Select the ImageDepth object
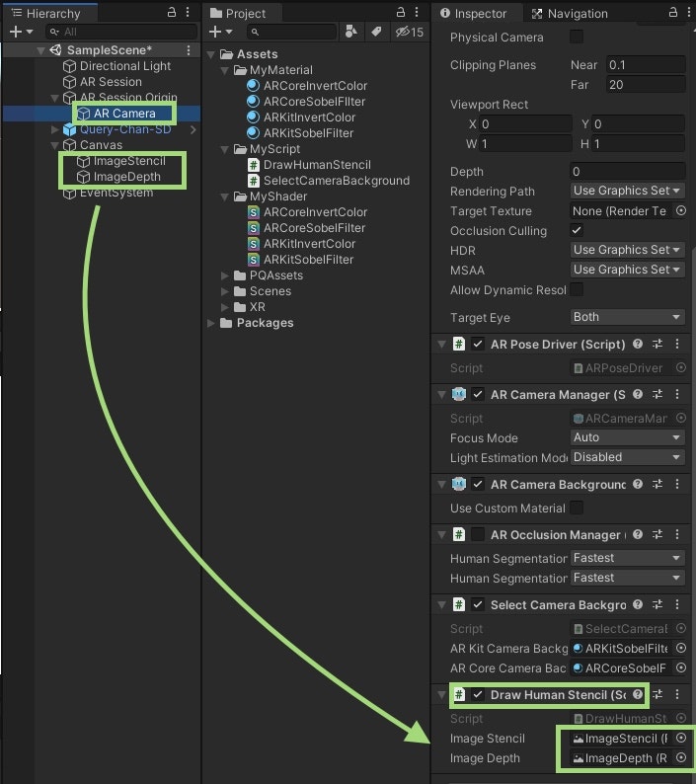 tap(127, 177)
